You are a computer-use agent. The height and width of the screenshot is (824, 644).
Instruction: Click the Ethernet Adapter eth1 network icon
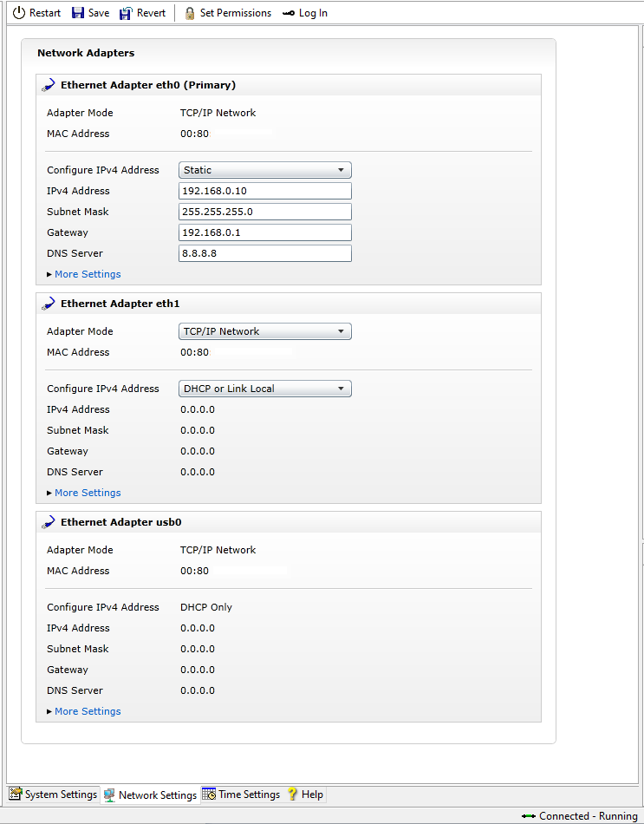click(x=50, y=303)
